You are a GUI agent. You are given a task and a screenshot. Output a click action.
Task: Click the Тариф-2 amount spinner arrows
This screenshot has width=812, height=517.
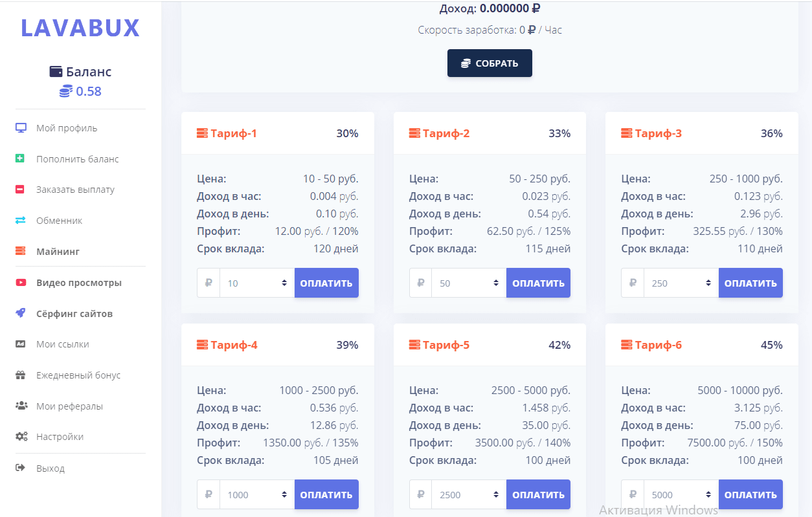click(x=496, y=283)
